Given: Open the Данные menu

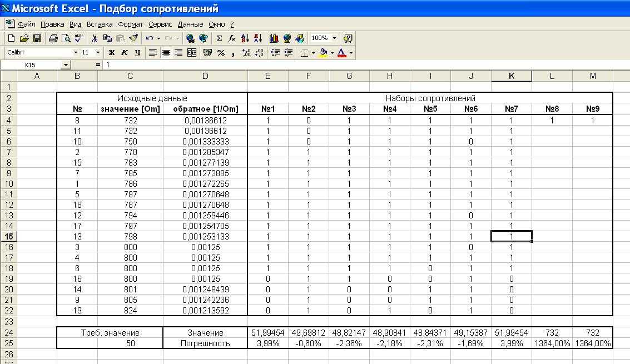Looking at the screenshot, I should tap(190, 24).
